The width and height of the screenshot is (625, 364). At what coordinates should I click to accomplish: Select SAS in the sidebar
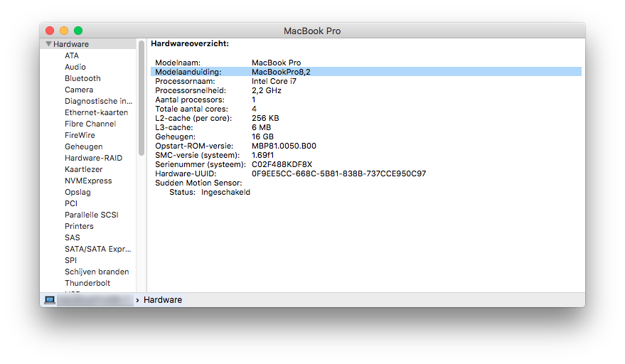(x=72, y=237)
